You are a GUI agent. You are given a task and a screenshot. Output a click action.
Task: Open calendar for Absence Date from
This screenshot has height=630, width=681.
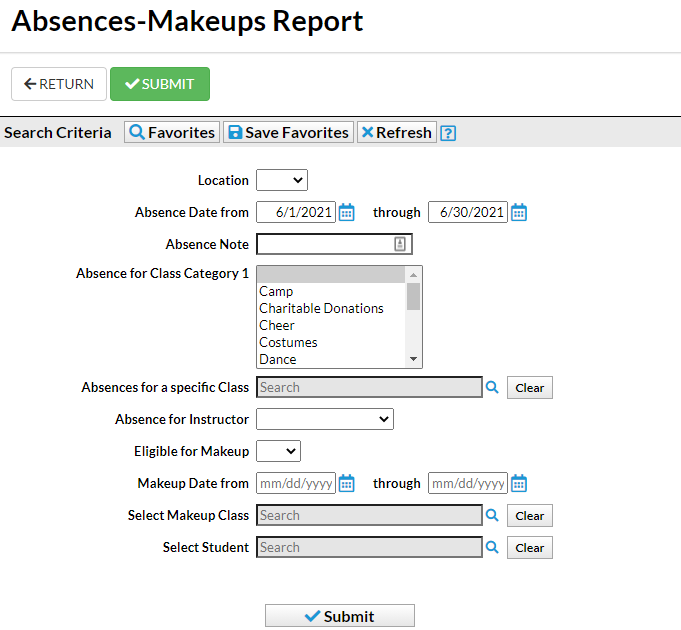346,212
